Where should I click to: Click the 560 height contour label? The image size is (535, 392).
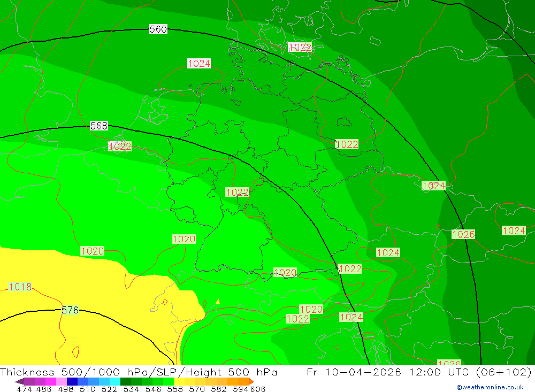158,29
